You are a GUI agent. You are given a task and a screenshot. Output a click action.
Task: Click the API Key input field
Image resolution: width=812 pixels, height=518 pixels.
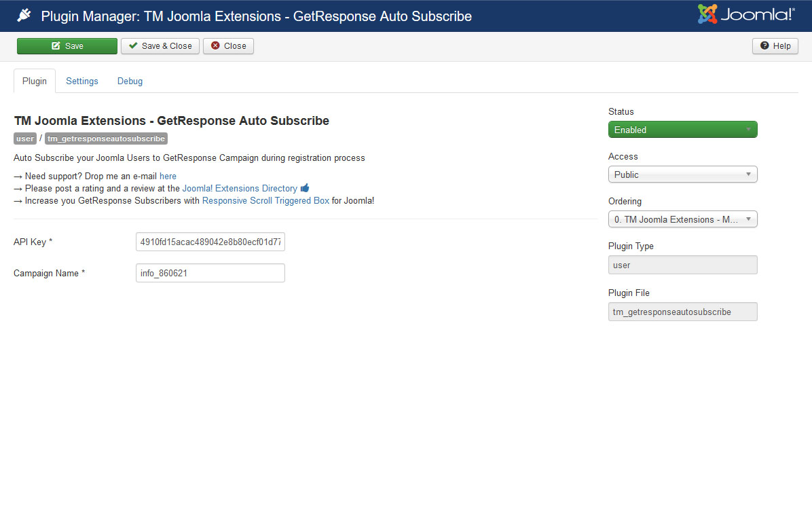[x=210, y=242]
